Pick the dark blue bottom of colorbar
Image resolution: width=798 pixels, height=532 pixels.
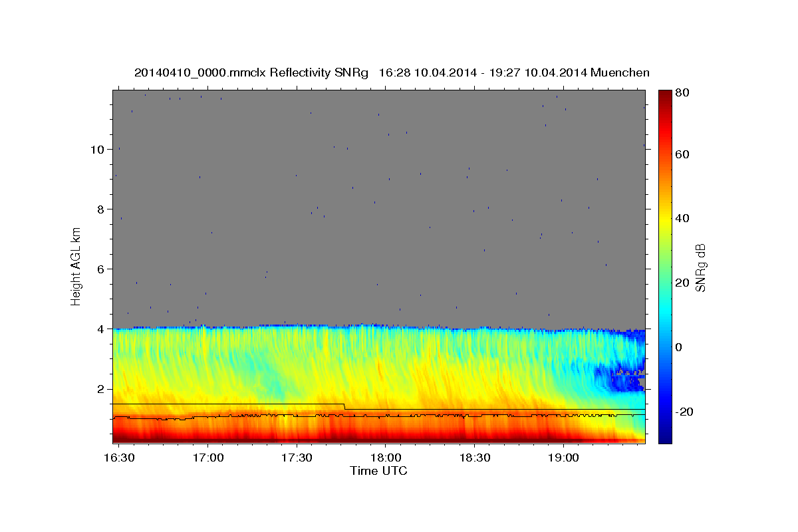[664, 436]
